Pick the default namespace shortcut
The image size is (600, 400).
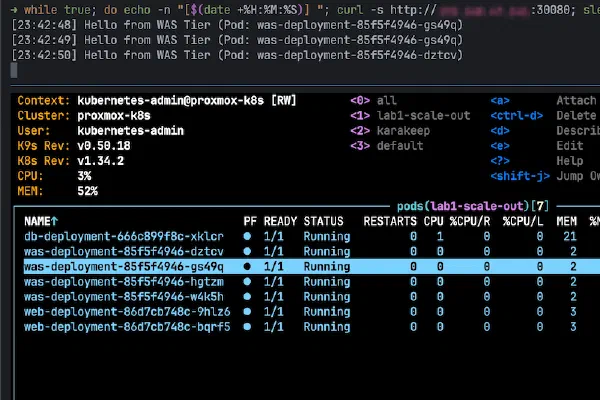(398, 146)
